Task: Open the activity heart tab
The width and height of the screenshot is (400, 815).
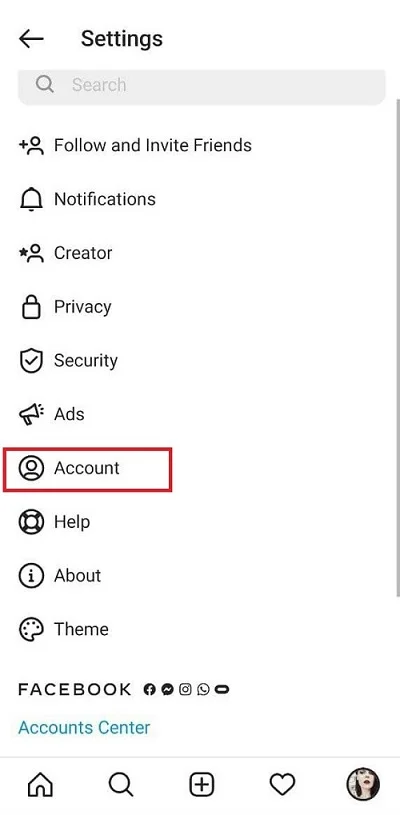Action: 282,784
